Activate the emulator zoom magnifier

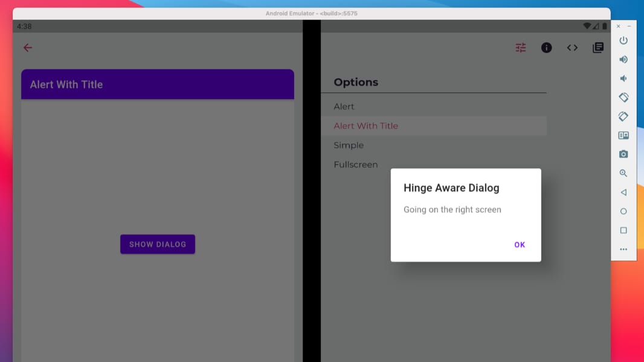click(x=623, y=173)
